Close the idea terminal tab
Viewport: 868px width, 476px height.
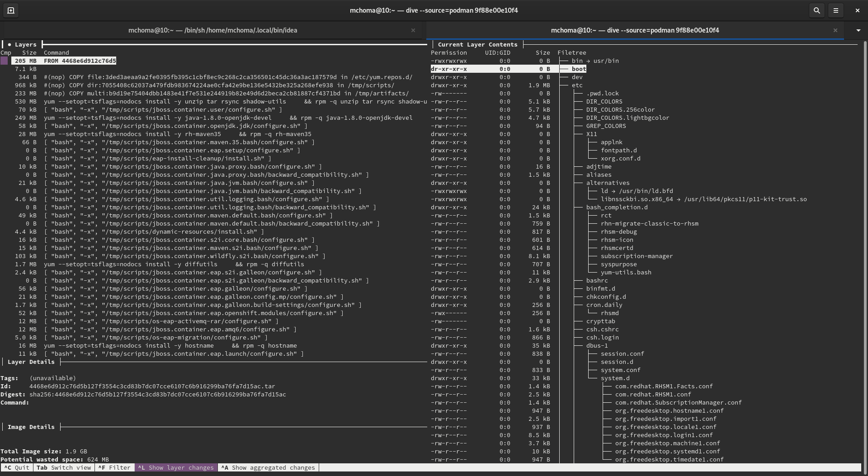(413, 30)
